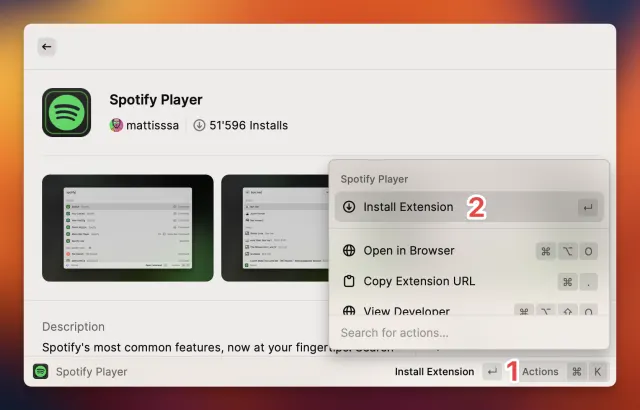This screenshot has height=410, width=640.
Task: Open author mattisssa's avatar
Action: tap(116, 125)
